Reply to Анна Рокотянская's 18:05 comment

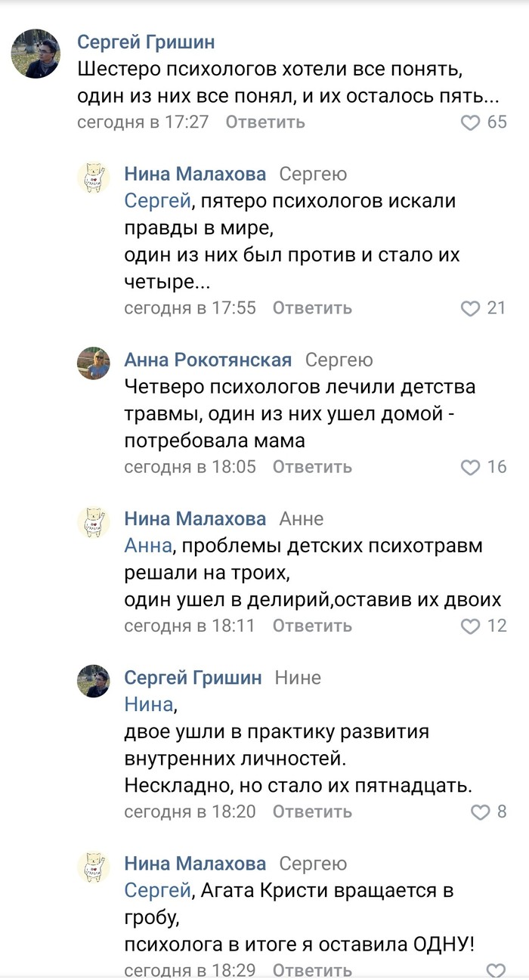(x=312, y=467)
